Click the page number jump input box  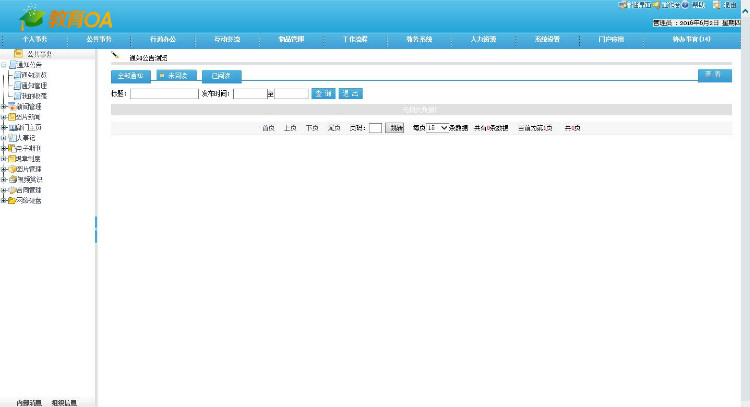[375, 128]
